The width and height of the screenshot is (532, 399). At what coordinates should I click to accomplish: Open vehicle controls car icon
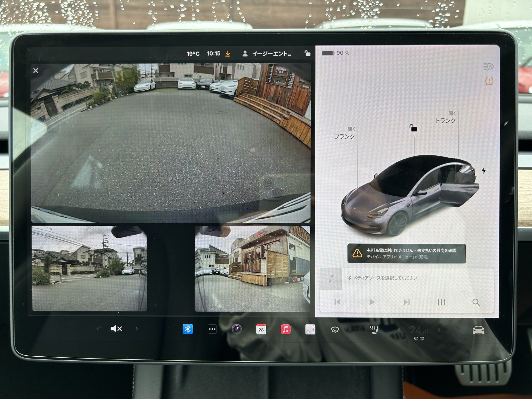point(478,330)
